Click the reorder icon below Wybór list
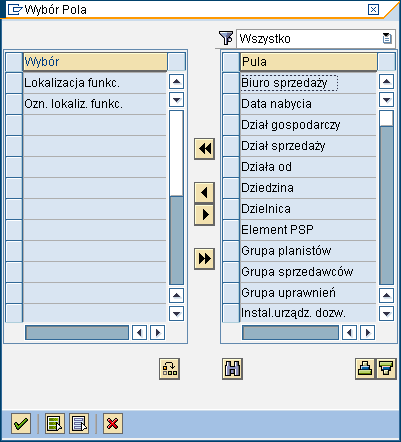Screen dimensions: 401x442 [169, 369]
